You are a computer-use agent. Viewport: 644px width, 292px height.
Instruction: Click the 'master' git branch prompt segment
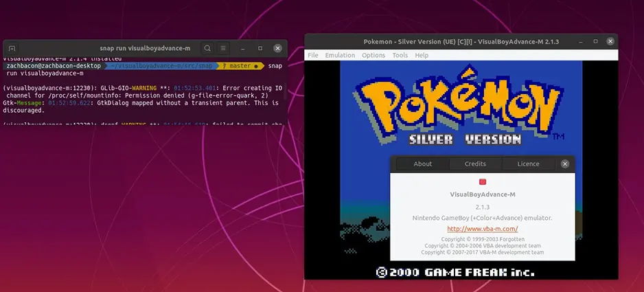click(x=240, y=66)
